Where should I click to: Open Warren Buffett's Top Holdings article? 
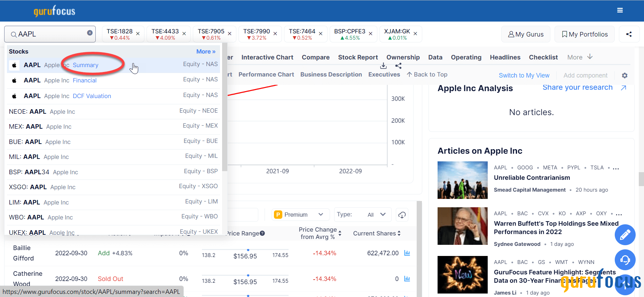tap(556, 228)
